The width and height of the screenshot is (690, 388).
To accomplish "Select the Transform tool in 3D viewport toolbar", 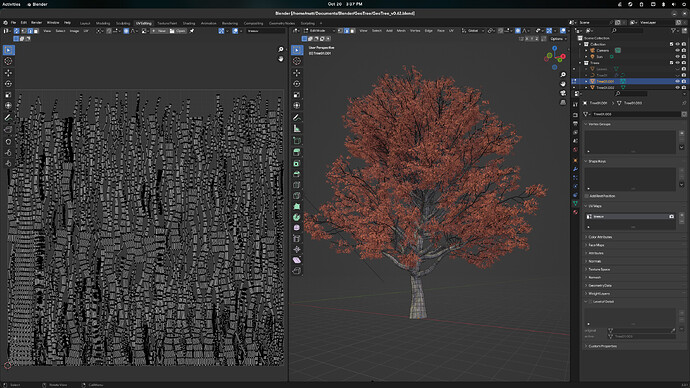I will [x=297, y=106].
